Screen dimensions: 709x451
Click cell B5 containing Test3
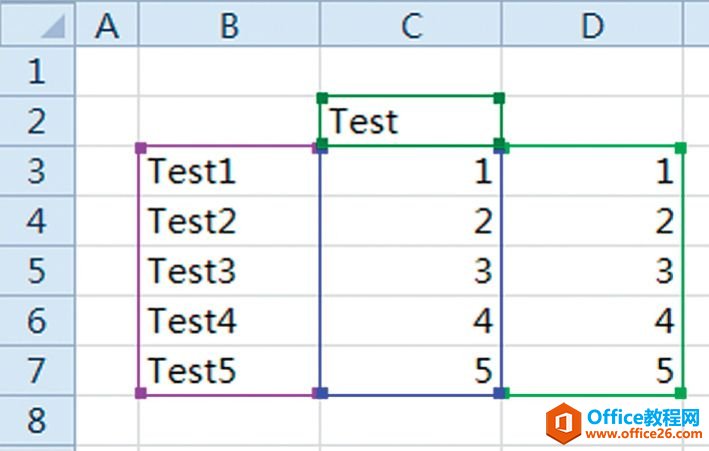(229, 271)
